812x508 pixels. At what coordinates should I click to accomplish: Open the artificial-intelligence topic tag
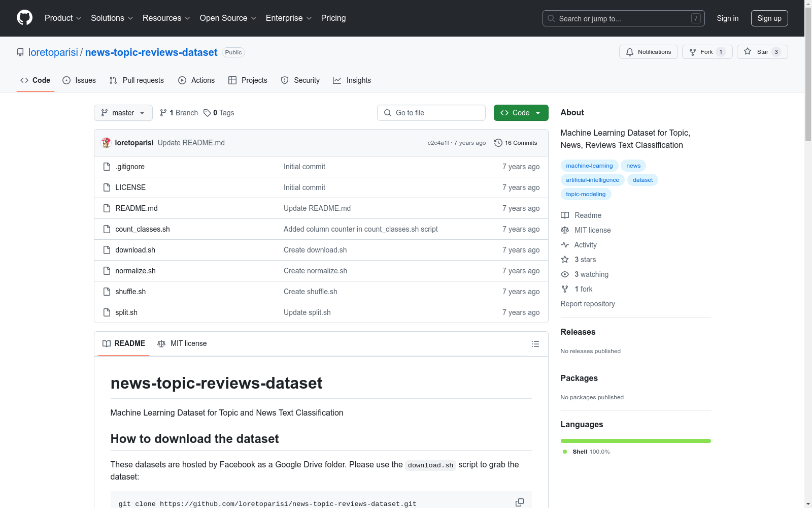[x=593, y=180]
